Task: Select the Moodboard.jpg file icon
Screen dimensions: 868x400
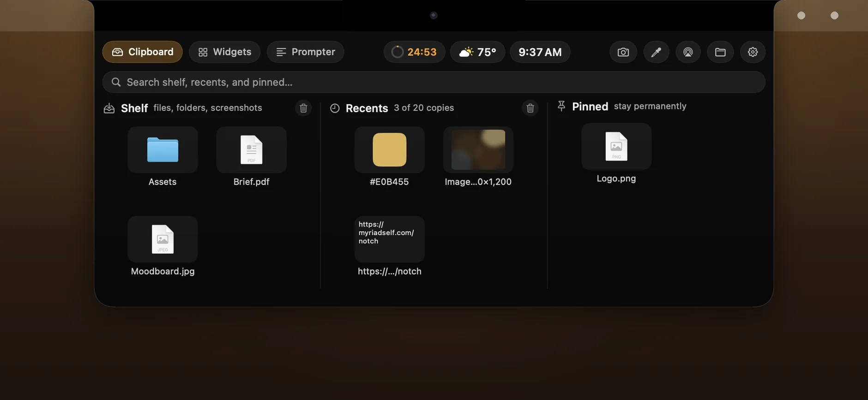Action: tap(163, 239)
